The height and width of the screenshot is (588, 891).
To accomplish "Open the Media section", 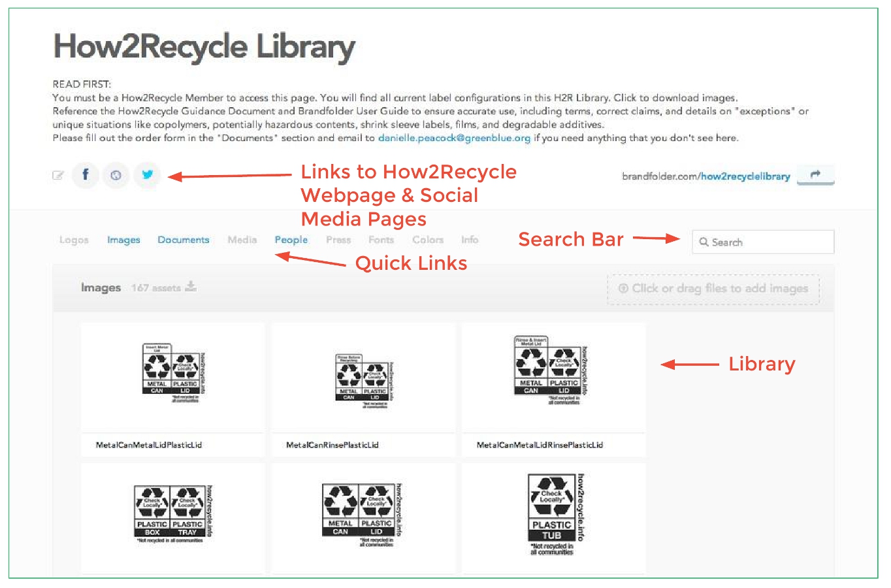I will [x=242, y=240].
